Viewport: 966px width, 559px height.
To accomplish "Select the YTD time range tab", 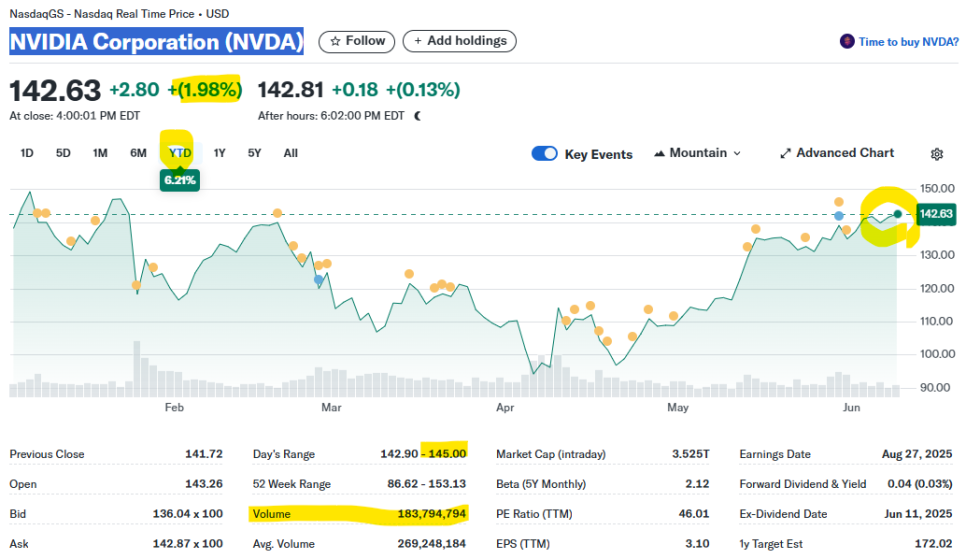I will [x=180, y=153].
